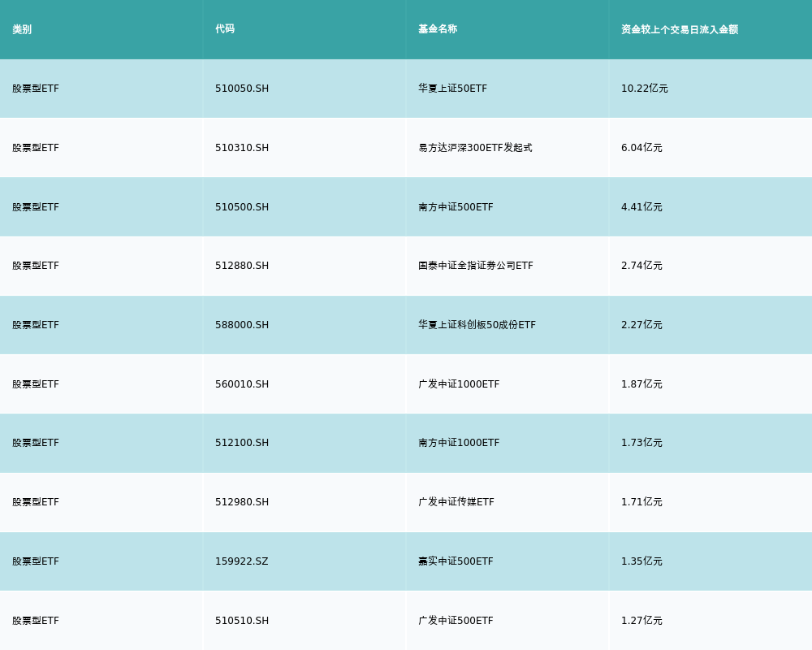Viewport: 812px width, 650px height.
Task: Click the 代码 column header
Action: [x=225, y=29]
